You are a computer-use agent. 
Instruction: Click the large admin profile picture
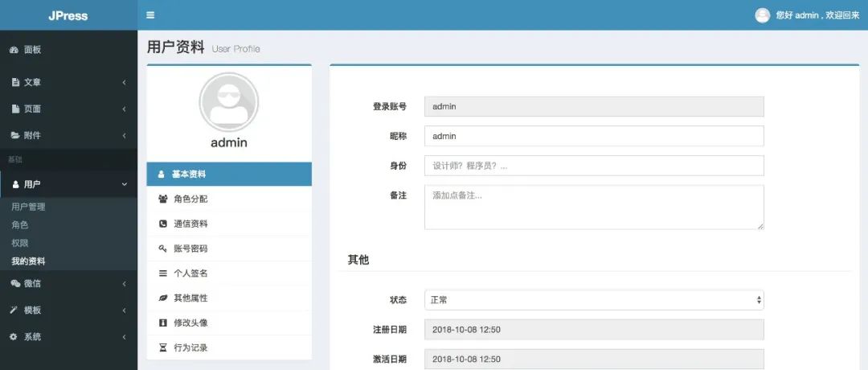pos(228,102)
